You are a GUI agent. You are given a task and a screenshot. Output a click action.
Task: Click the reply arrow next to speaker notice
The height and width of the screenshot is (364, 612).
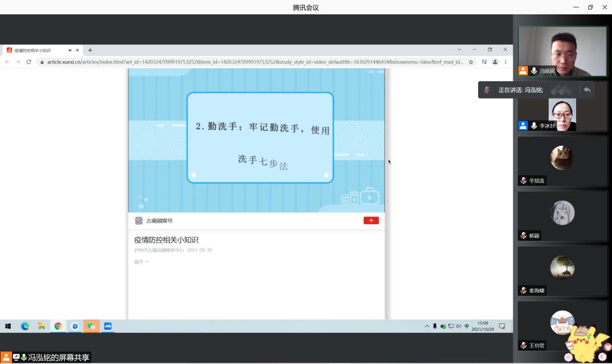click(586, 90)
